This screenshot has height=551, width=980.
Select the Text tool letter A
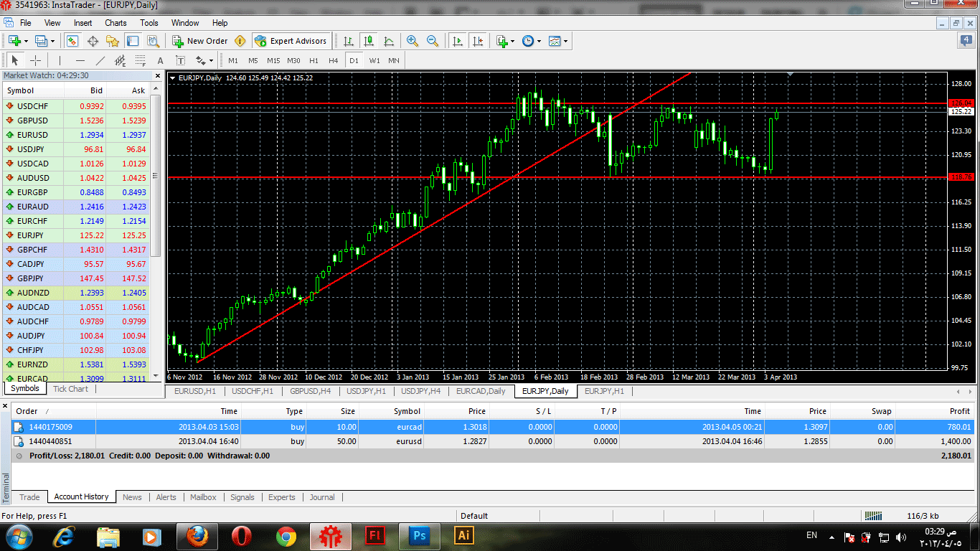click(x=161, y=60)
